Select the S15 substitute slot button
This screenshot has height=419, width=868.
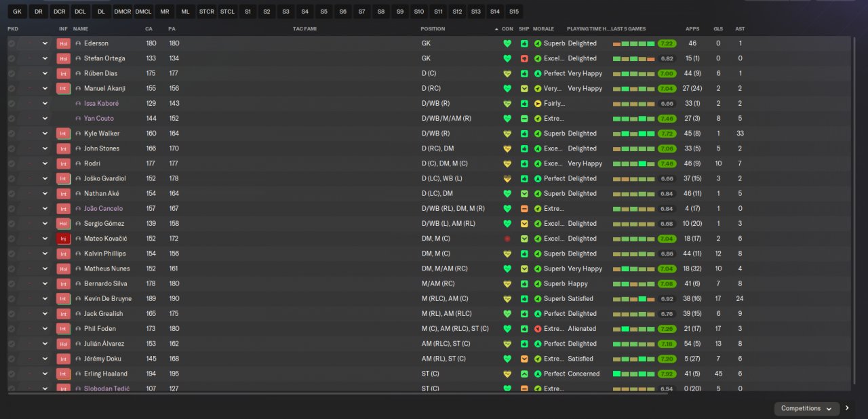pos(513,12)
